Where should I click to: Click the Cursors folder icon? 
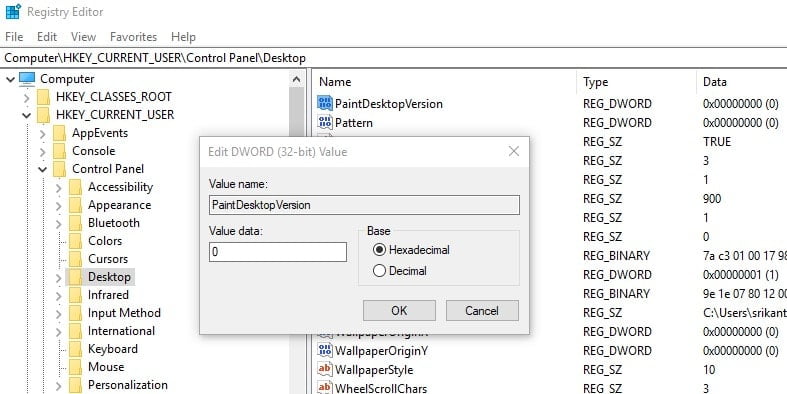click(x=76, y=259)
